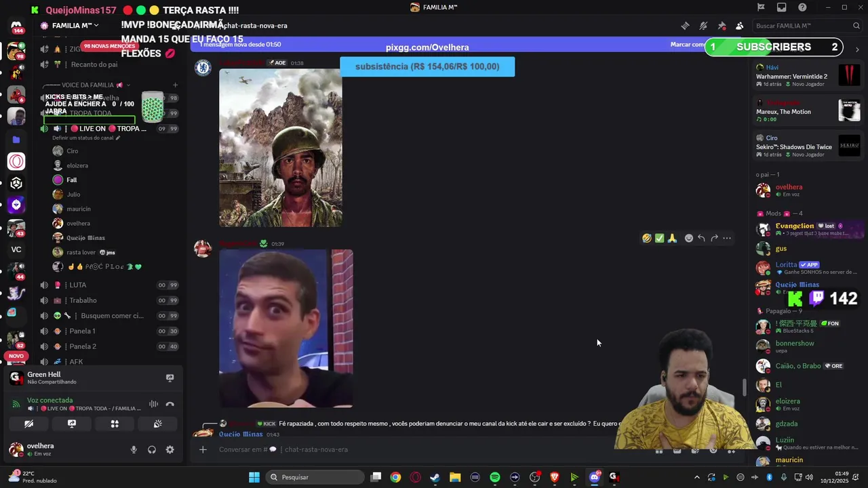
Task: Click the Voz conectada connection status
Action: 50,401
